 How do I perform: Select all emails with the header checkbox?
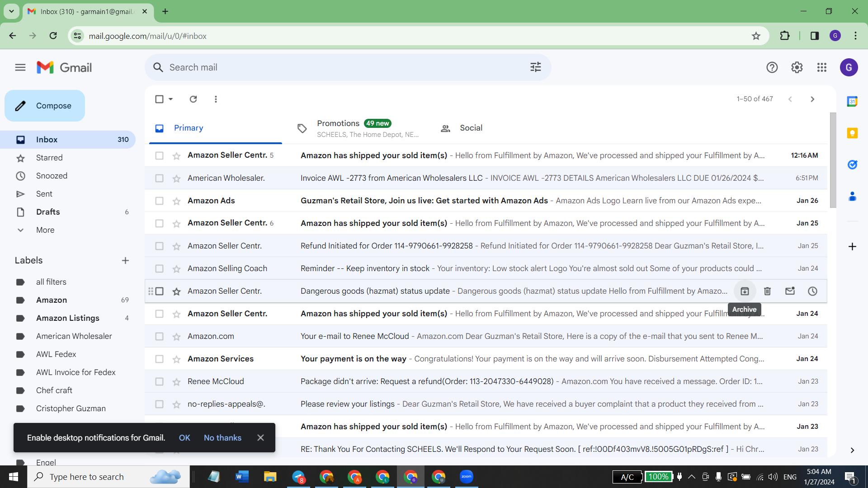point(159,99)
